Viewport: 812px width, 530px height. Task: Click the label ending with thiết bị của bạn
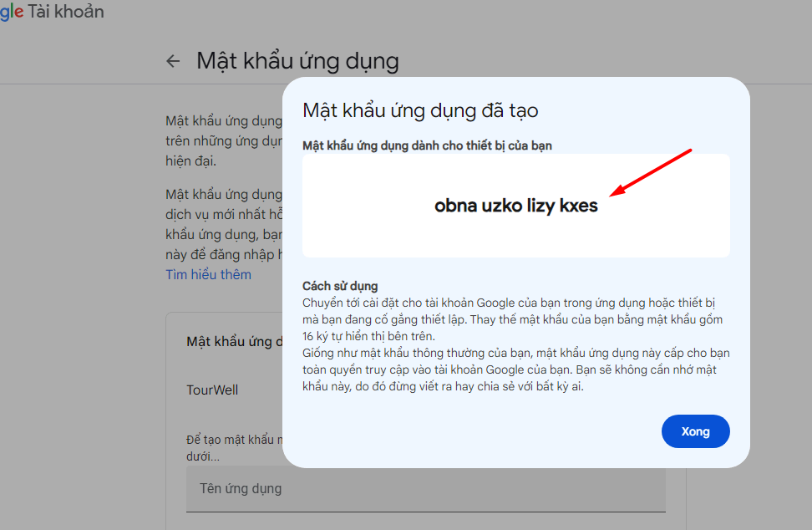coord(427,145)
